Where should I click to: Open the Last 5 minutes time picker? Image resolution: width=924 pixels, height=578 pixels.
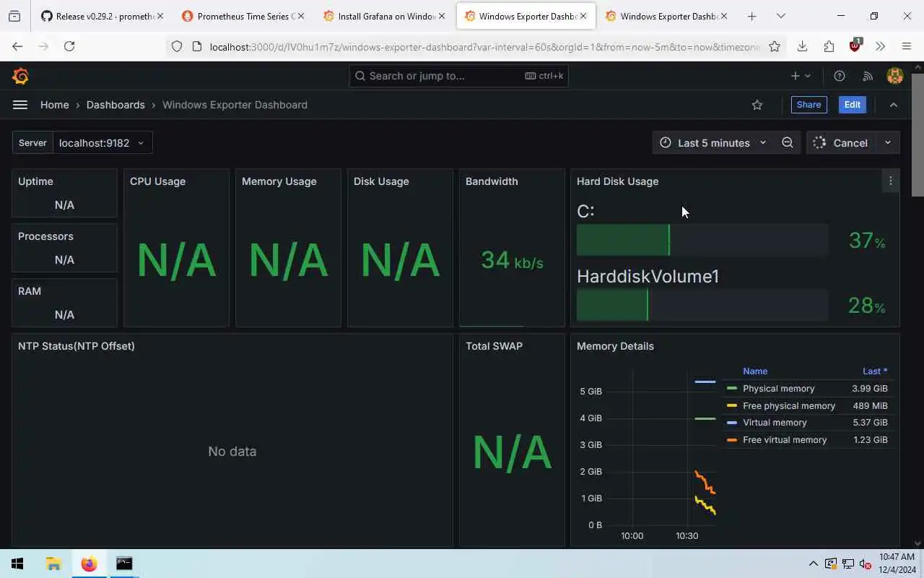point(713,143)
